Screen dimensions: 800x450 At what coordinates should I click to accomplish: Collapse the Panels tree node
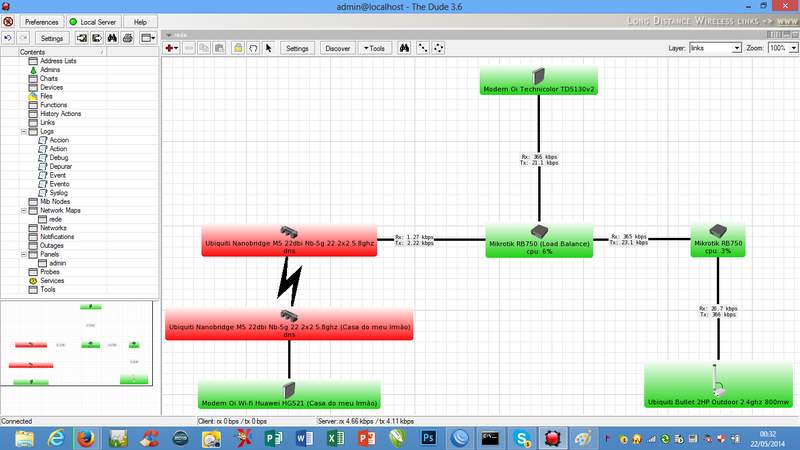[23, 255]
